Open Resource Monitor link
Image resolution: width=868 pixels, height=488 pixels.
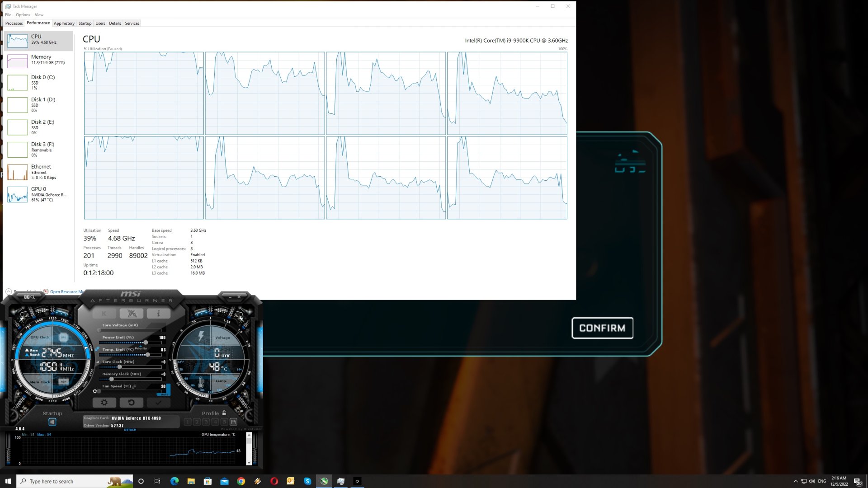coord(66,291)
